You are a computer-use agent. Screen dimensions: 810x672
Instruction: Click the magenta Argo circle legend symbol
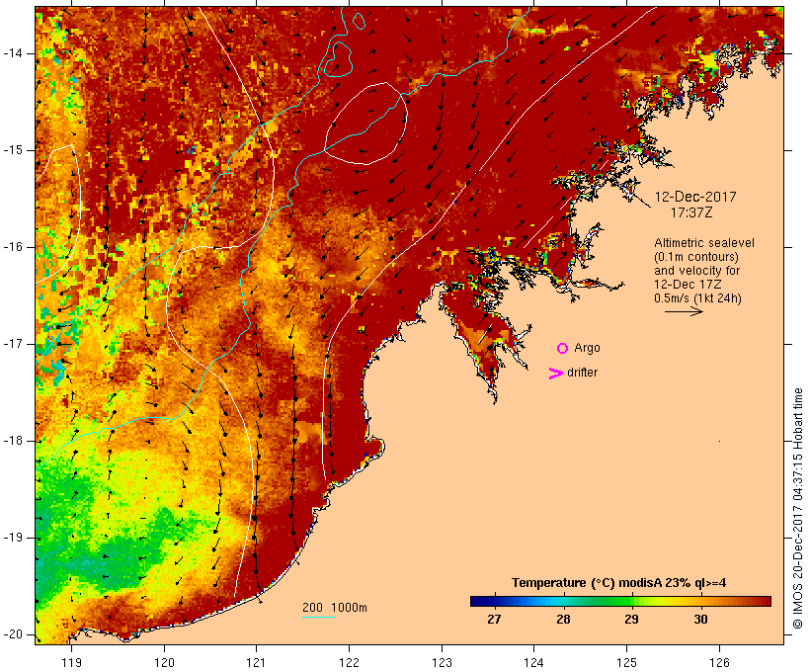click(x=563, y=349)
